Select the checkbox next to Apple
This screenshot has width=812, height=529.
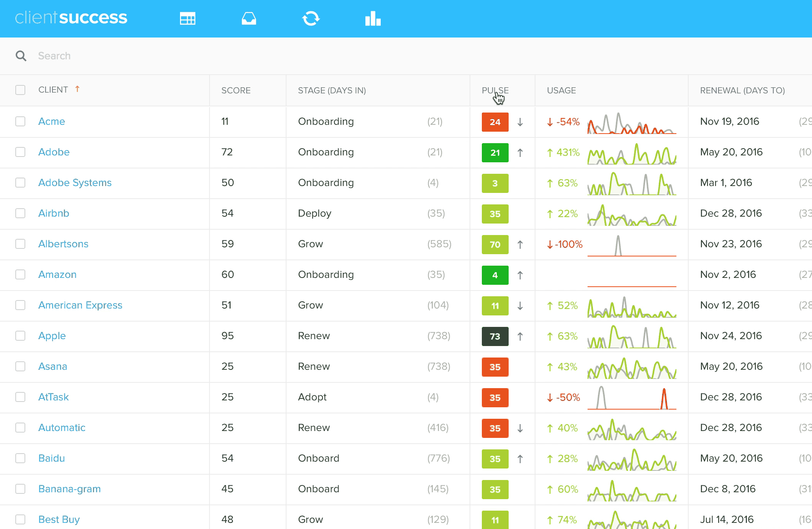click(x=20, y=336)
